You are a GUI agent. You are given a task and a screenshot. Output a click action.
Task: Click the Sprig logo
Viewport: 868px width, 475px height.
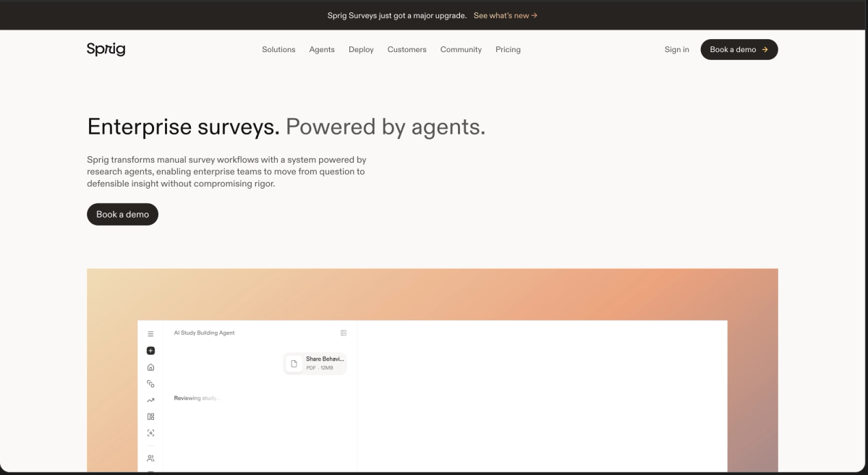click(x=106, y=49)
